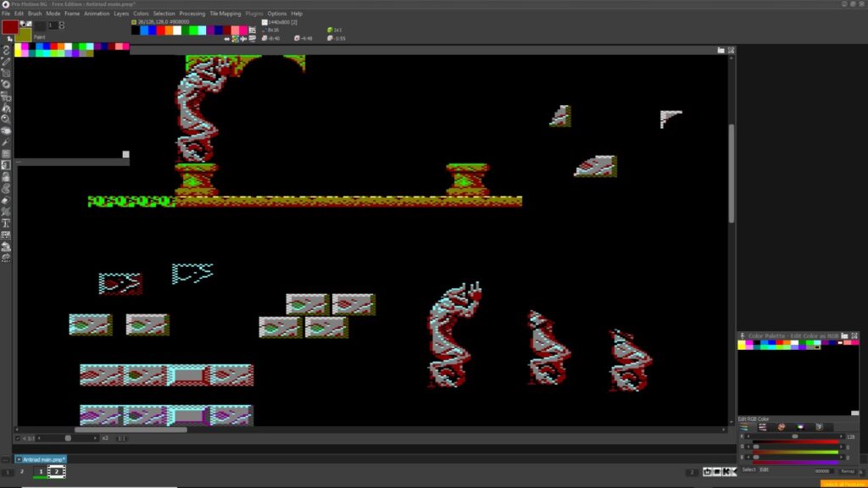Select the magnifier zoom tool
The image size is (868, 488).
point(6,119)
